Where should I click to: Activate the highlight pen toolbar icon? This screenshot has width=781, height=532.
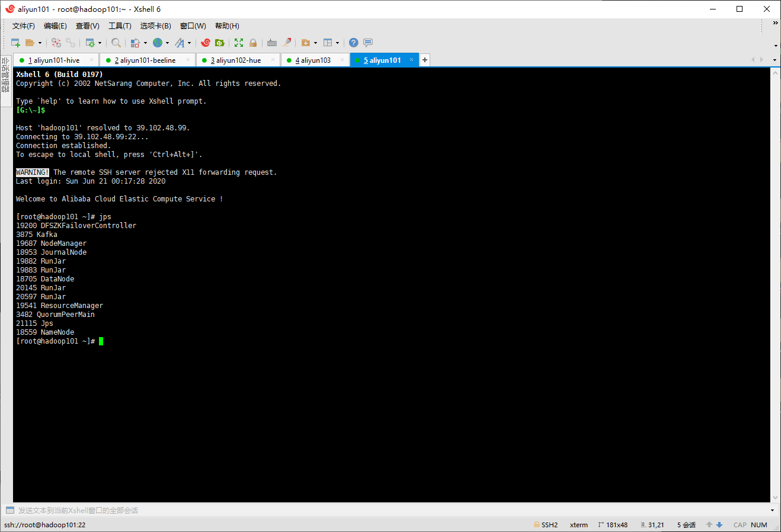click(x=287, y=43)
